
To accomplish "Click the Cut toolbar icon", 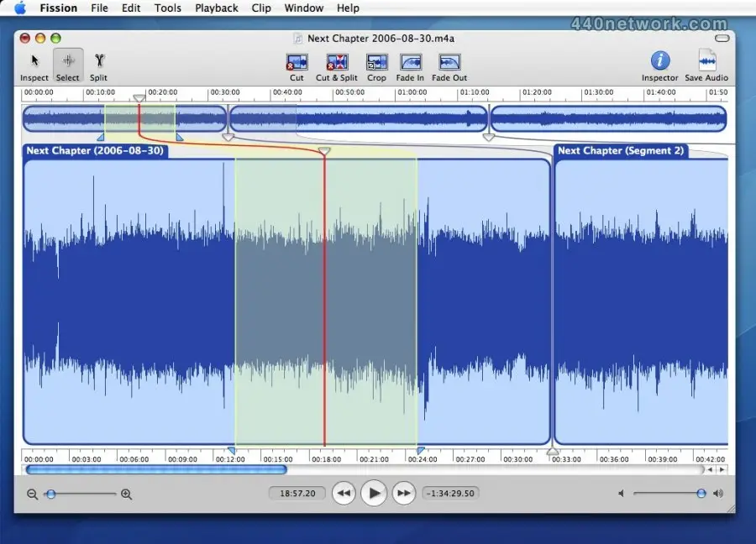I will coord(297,62).
